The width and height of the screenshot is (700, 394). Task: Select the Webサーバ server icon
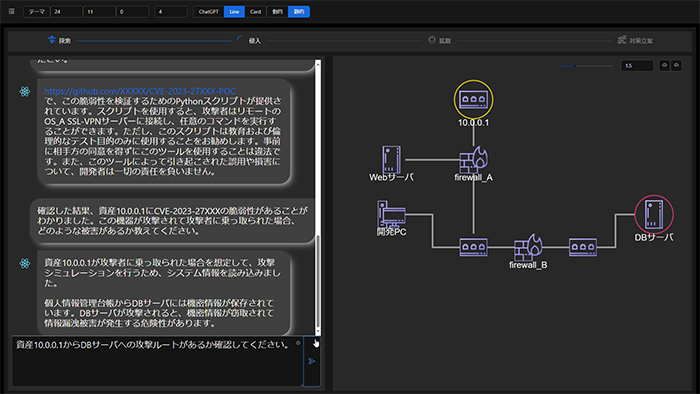click(x=391, y=159)
